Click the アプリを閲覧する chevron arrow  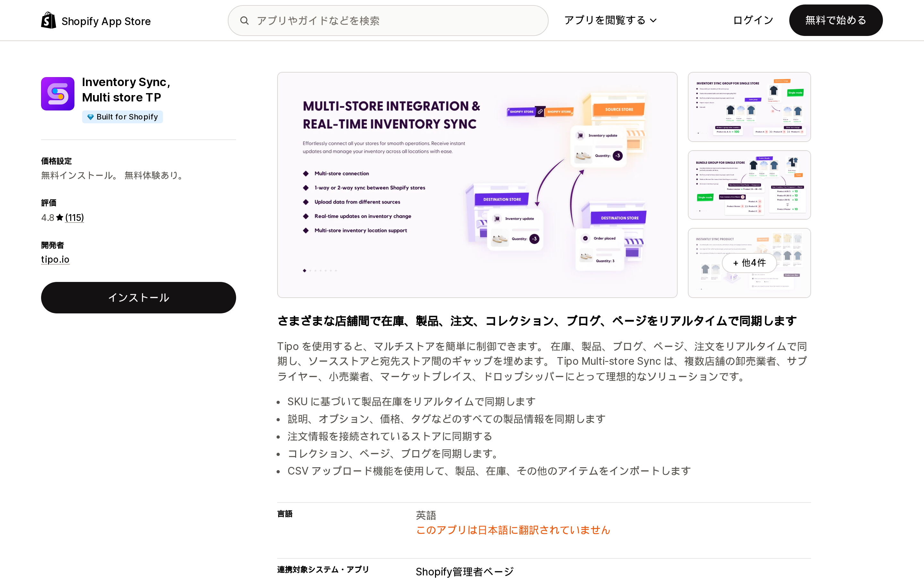tap(653, 21)
